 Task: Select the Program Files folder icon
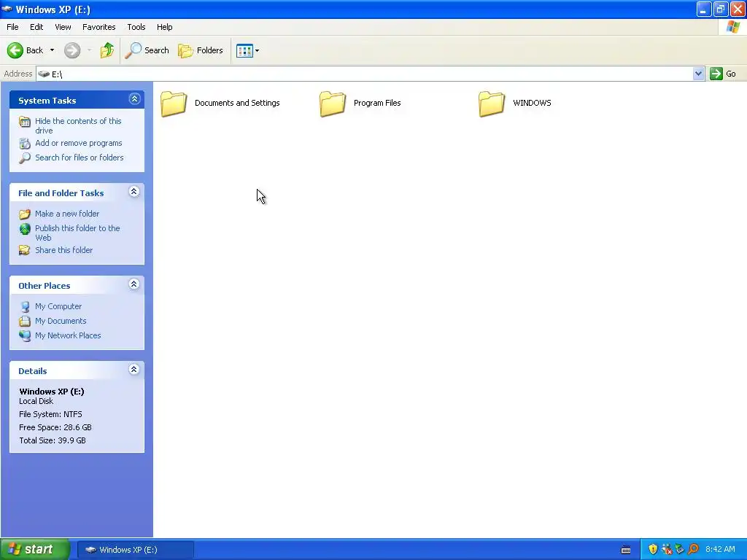point(333,104)
